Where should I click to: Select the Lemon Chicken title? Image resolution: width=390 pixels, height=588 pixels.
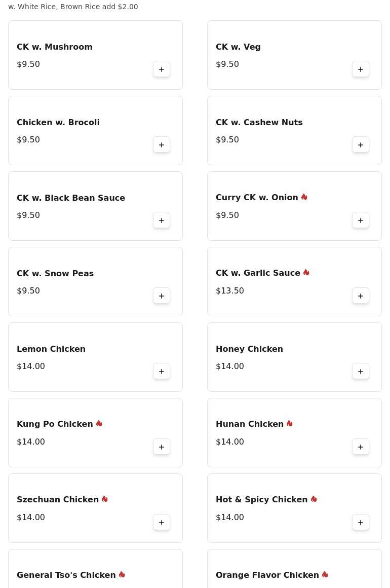51,349
